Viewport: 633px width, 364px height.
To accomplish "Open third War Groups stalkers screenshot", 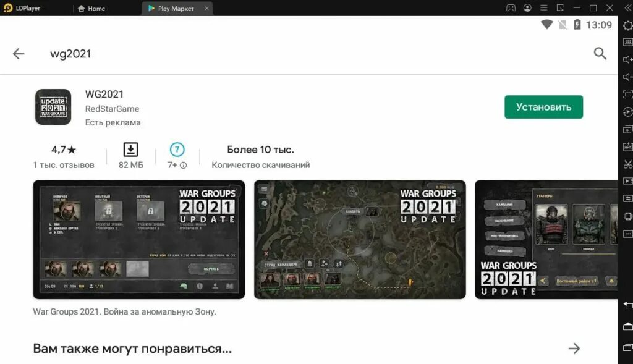I will pos(546,240).
